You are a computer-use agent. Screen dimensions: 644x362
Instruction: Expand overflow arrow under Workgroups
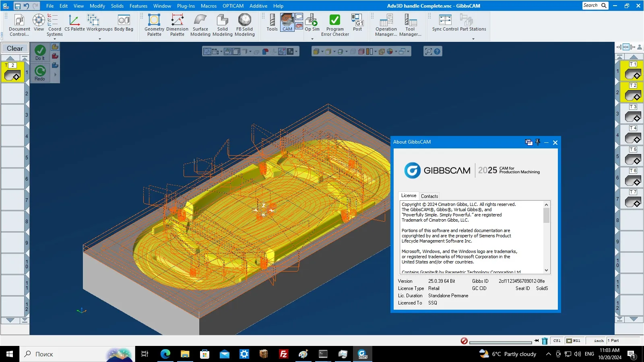100,39
